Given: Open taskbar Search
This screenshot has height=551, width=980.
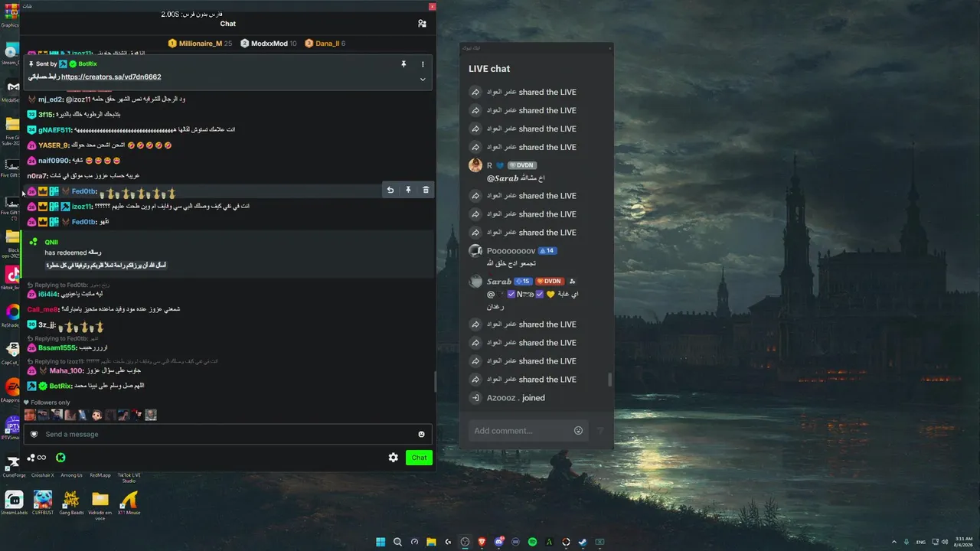Looking at the screenshot, I should pyautogui.click(x=397, y=542).
